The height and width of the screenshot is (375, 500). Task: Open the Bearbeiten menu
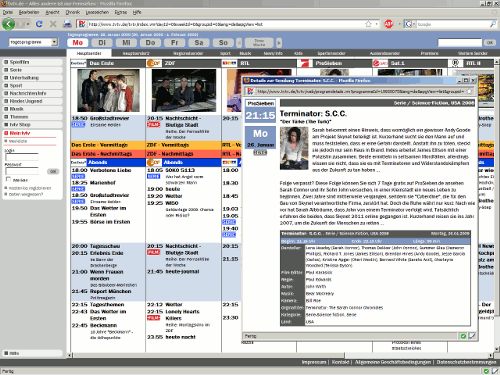tap(29, 12)
